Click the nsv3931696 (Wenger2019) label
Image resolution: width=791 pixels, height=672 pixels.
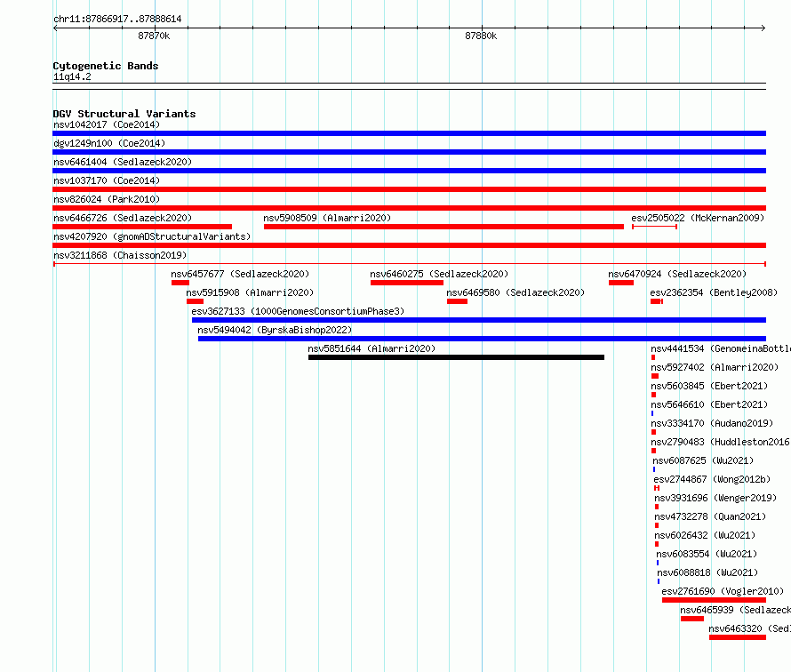715,498
